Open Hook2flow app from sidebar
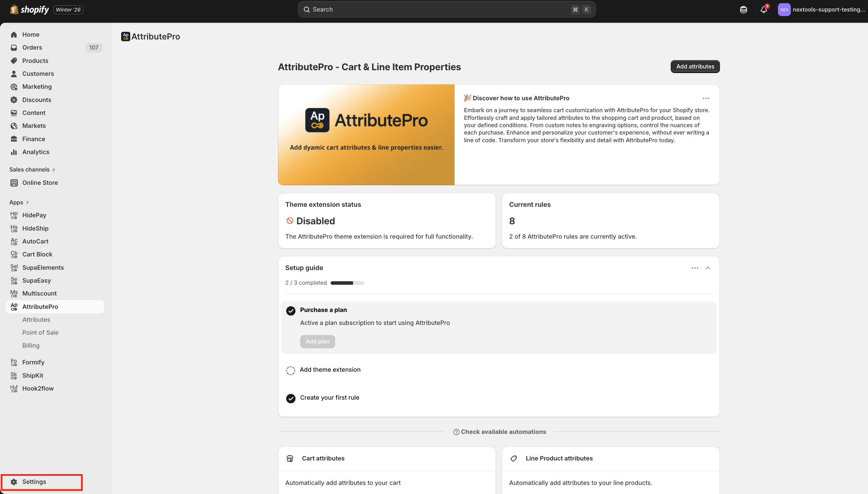This screenshot has width=868, height=494. point(38,388)
